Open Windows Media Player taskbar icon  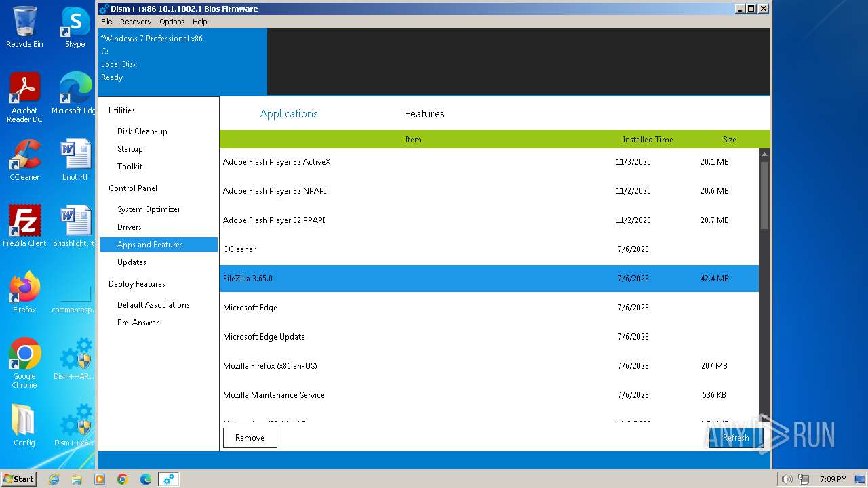[100, 479]
